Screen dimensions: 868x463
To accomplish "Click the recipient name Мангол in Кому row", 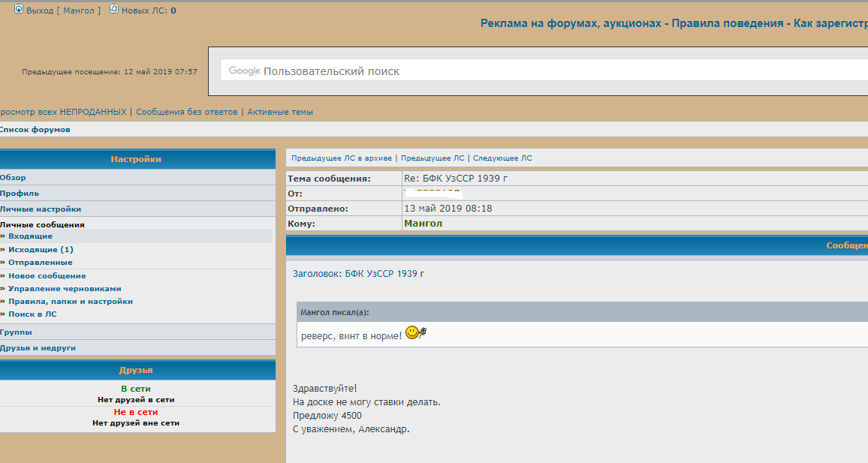I will (423, 224).
